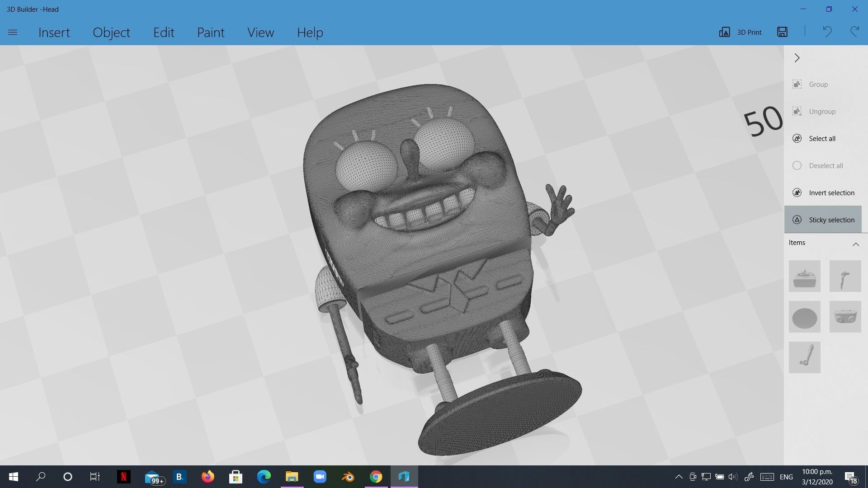Click the 3D Builder taskbar icon
Screen dimensions: 868x488
404,477
